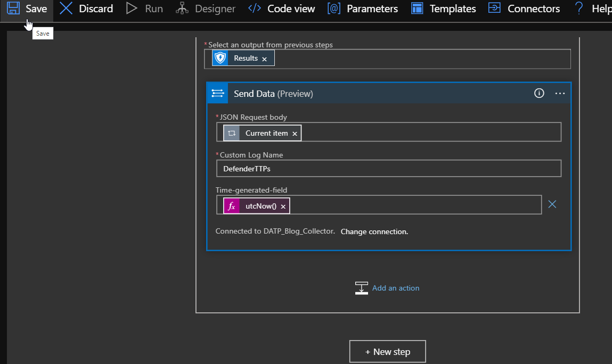
Task: Click the Save floppy disk icon
Action: [x=13, y=9]
